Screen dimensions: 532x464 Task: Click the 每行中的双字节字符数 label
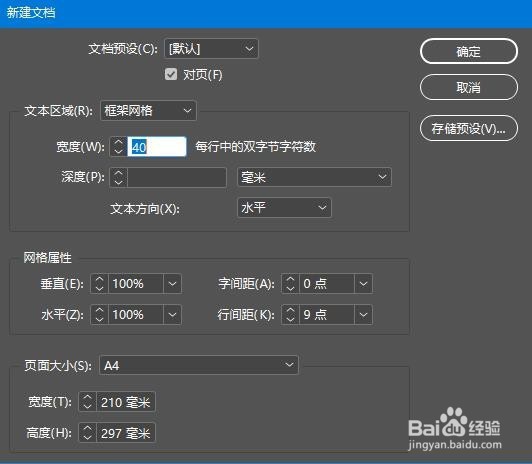255,147
